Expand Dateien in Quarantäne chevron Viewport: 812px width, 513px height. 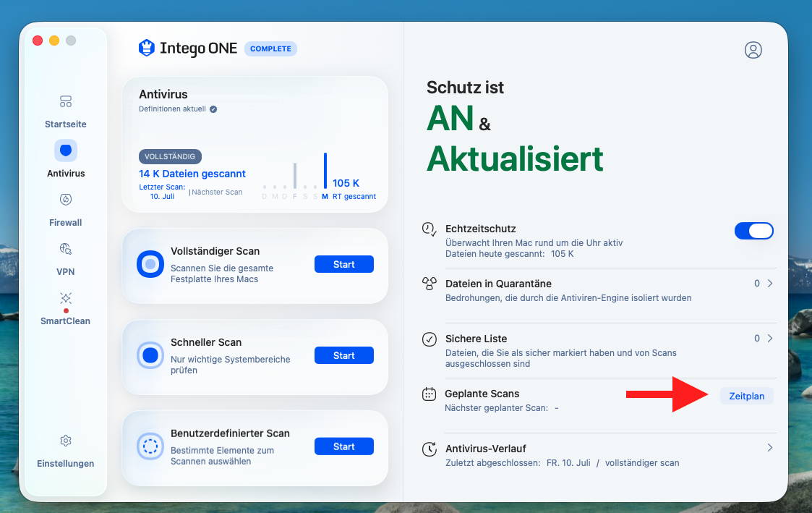click(770, 284)
